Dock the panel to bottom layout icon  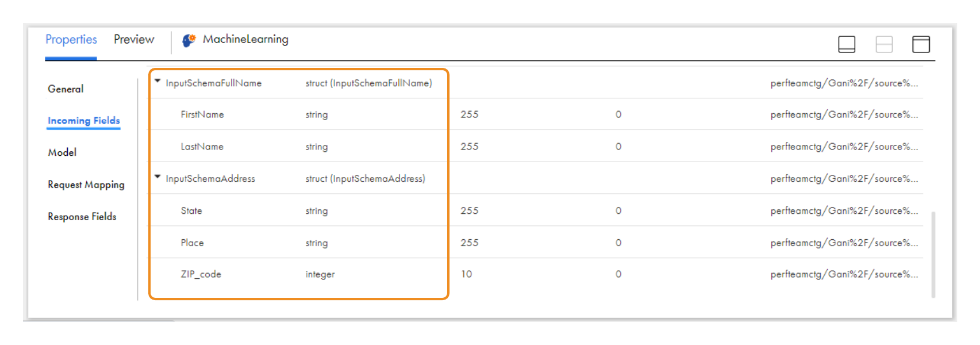point(847,44)
